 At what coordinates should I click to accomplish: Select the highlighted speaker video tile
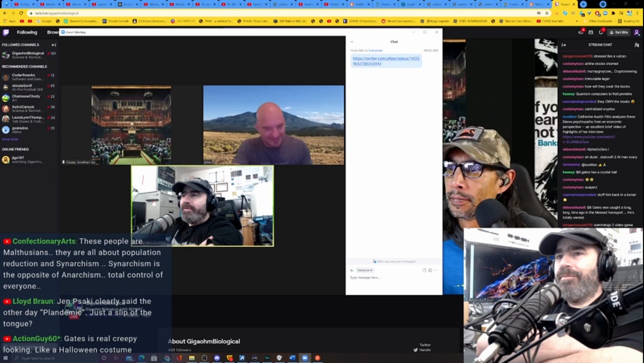coord(203,206)
